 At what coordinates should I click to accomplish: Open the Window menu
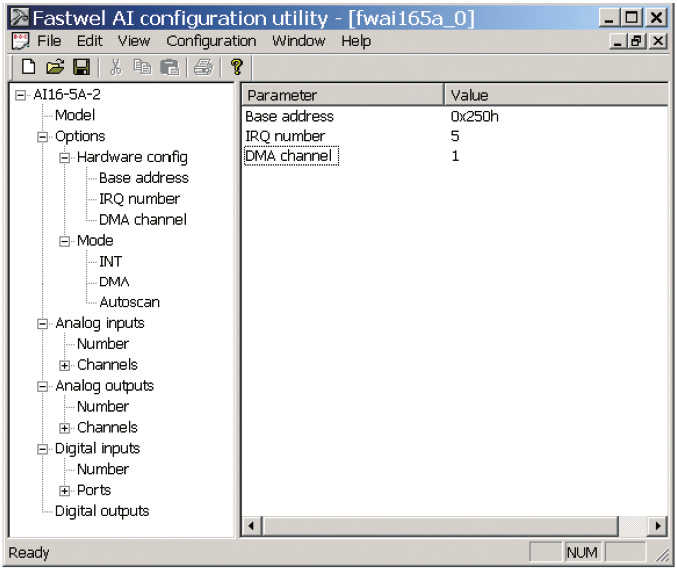tap(298, 41)
